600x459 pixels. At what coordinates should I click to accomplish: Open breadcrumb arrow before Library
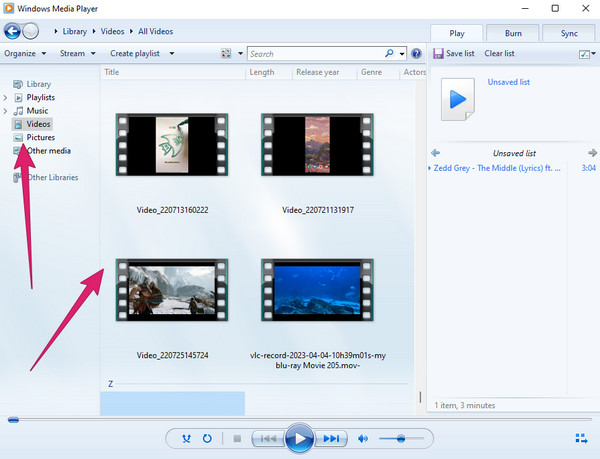(56, 31)
